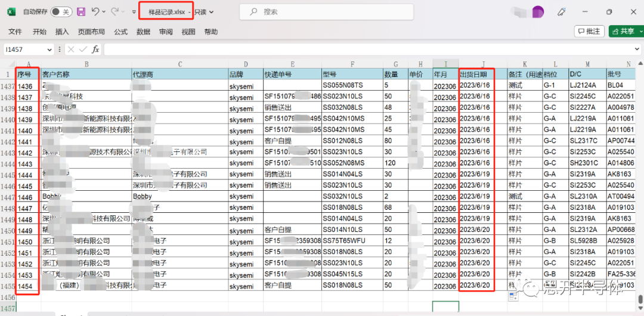Viewport: 644px width, 316px height.
Task: Click quantity cell 120
Action: pos(395,163)
